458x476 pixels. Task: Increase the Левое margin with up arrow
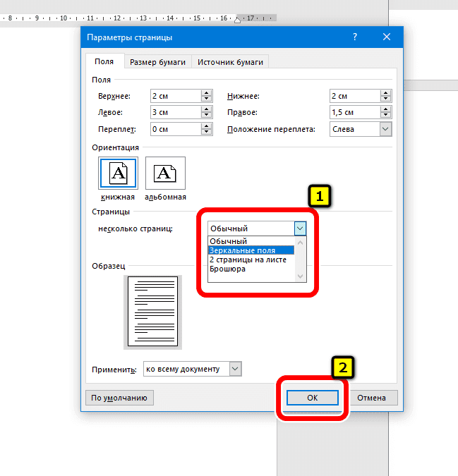[206, 109]
